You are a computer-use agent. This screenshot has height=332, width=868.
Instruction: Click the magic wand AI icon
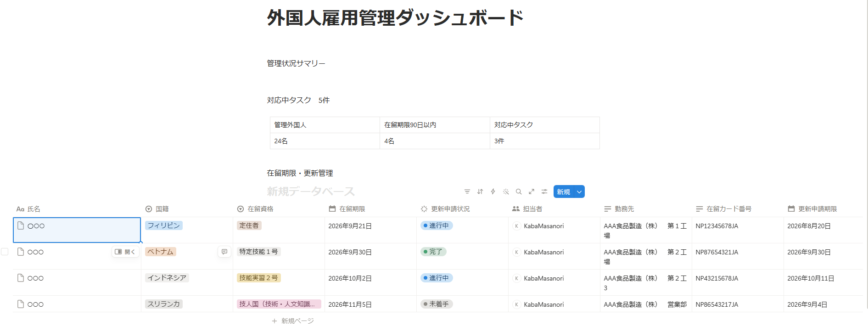point(505,191)
